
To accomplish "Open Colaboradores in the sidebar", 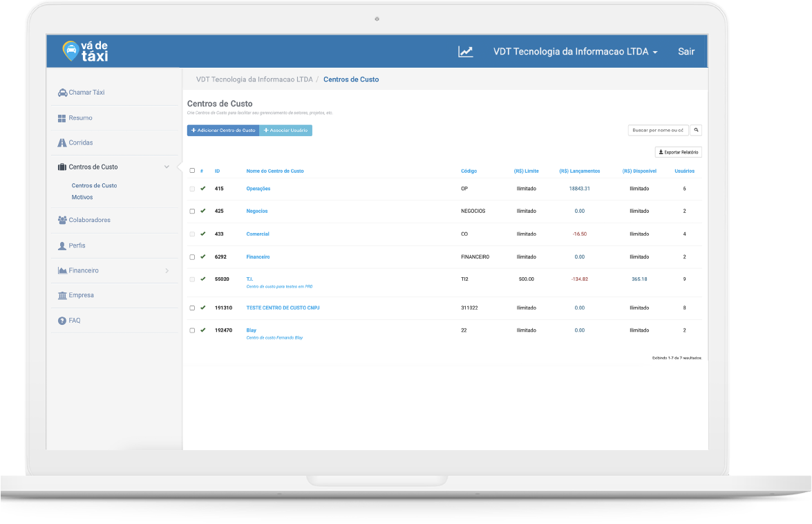I will (90, 220).
